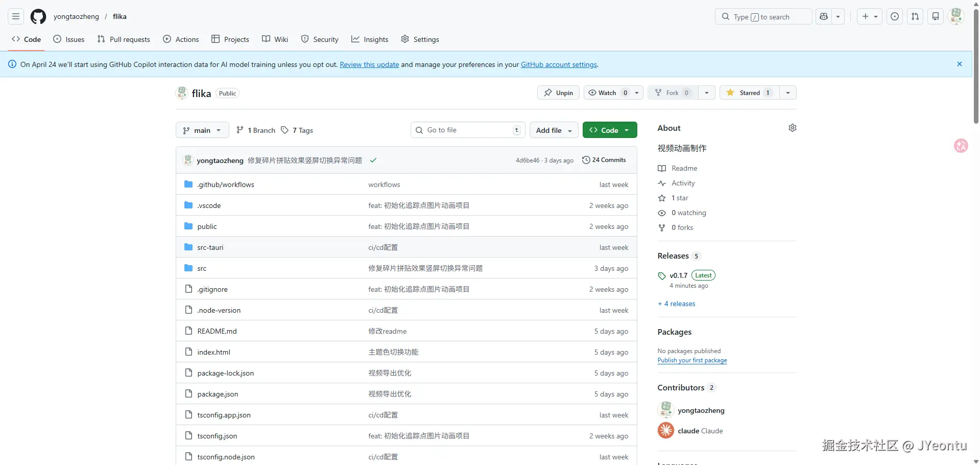Open the .vscode folder
The width and height of the screenshot is (980, 465).
[209, 205]
